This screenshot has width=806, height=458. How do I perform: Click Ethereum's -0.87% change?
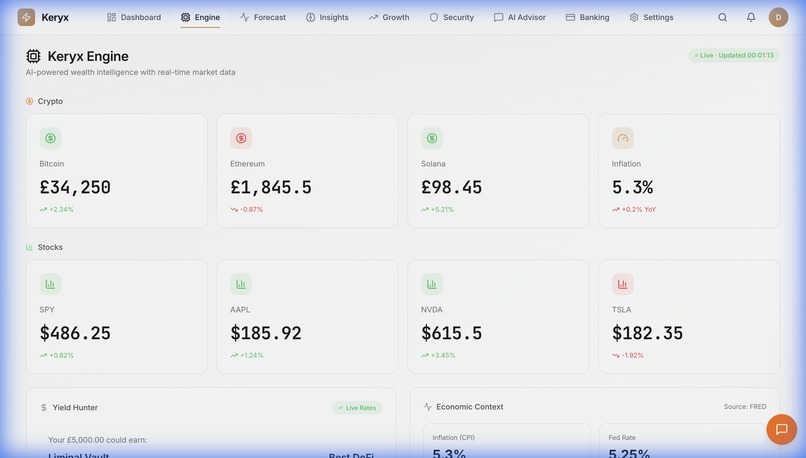coord(247,210)
